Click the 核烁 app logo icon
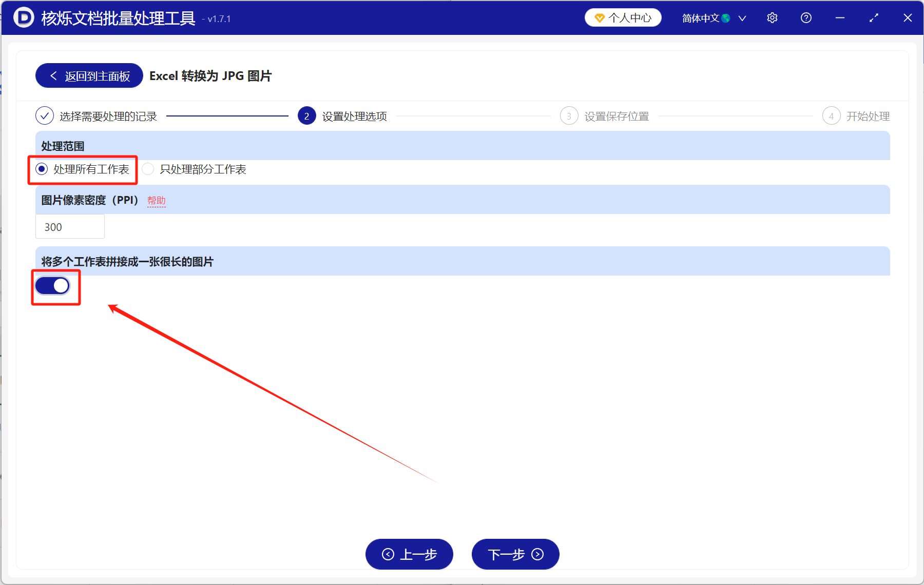The width and height of the screenshot is (924, 585). pos(24,17)
